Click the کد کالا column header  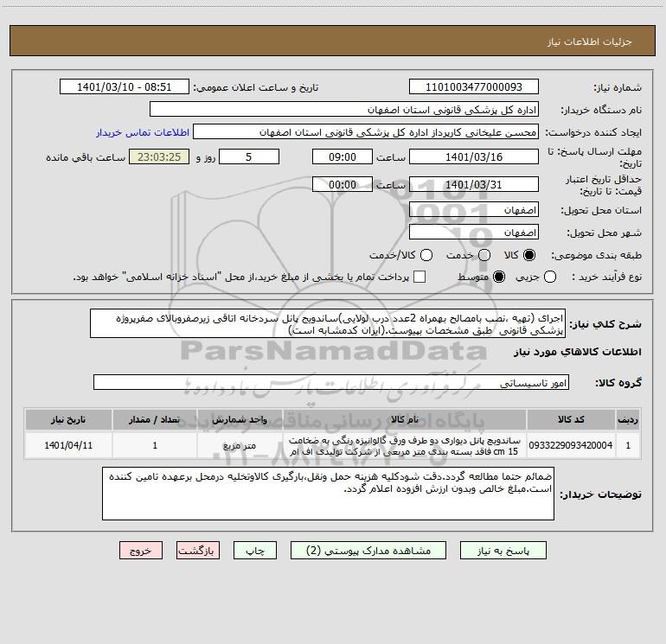tap(571, 419)
